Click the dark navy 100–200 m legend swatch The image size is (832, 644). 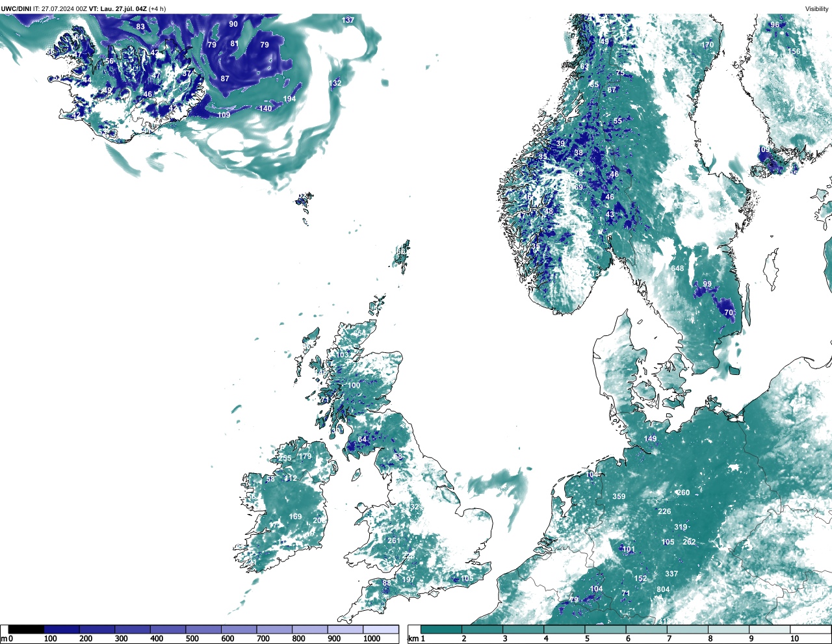coord(62,629)
